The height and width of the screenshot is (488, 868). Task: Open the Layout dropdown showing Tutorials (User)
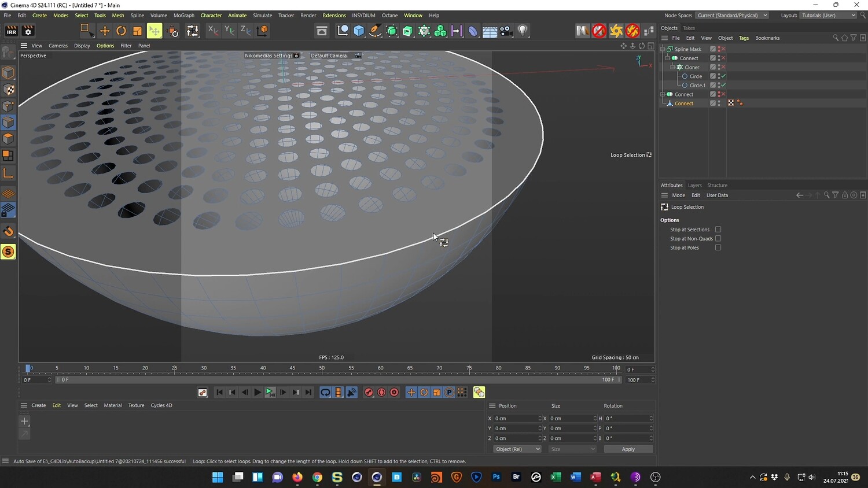828,16
